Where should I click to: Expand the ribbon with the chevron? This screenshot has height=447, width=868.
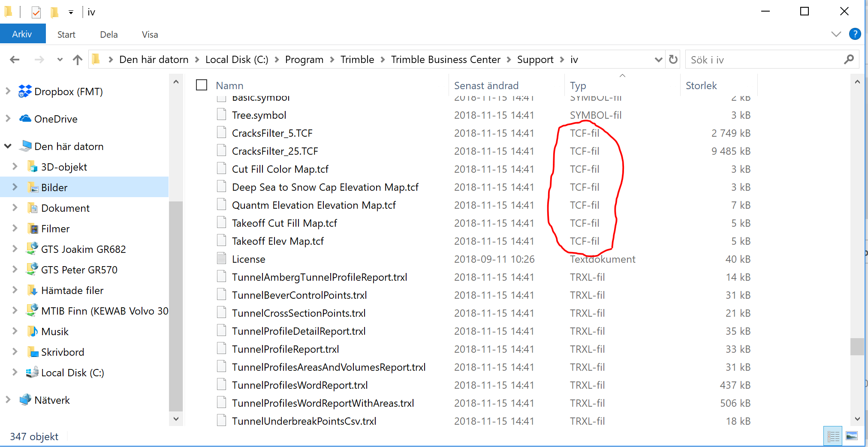pyautogui.click(x=836, y=34)
